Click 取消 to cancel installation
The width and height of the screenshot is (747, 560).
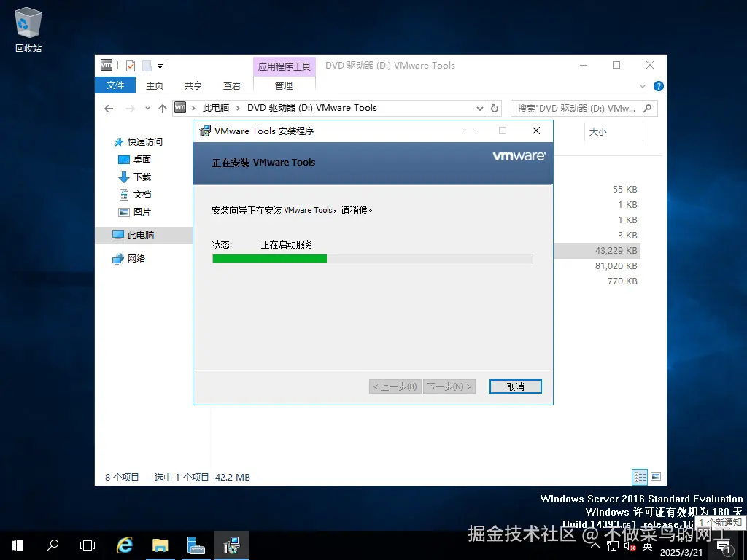pyautogui.click(x=516, y=386)
